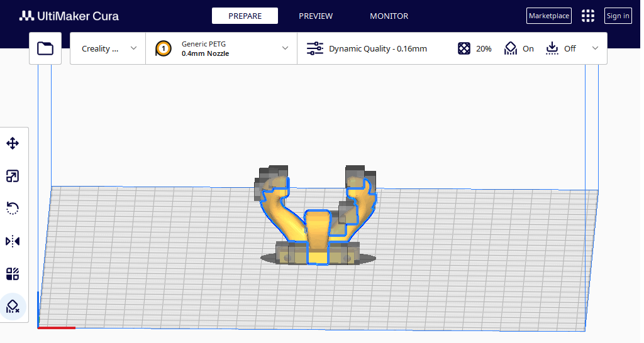Open the Marketplace

548,16
